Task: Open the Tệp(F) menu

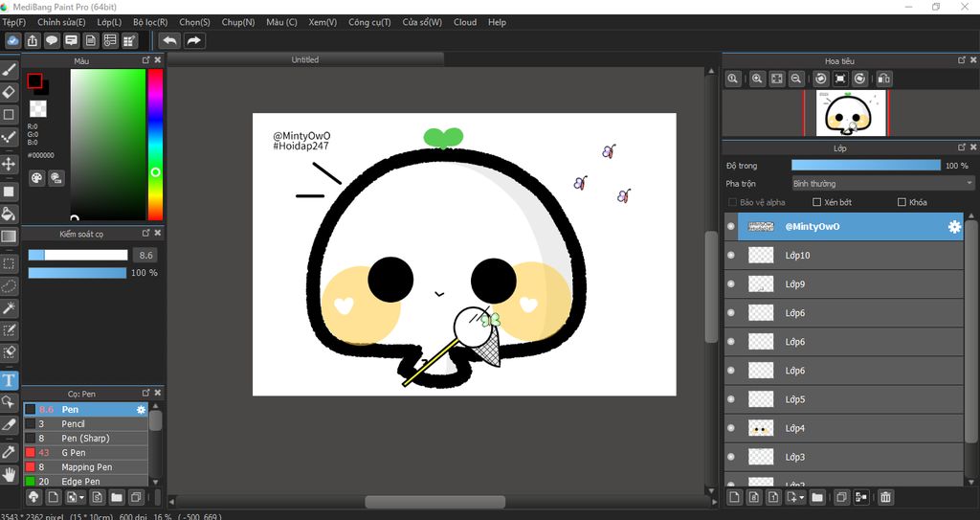Action: pos(14,22)
